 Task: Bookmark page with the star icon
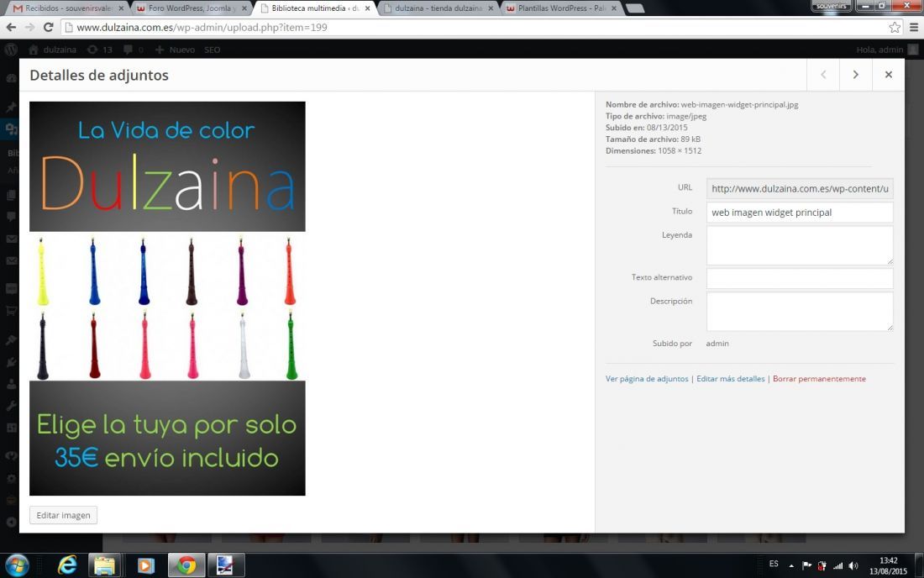click(895, 27)
